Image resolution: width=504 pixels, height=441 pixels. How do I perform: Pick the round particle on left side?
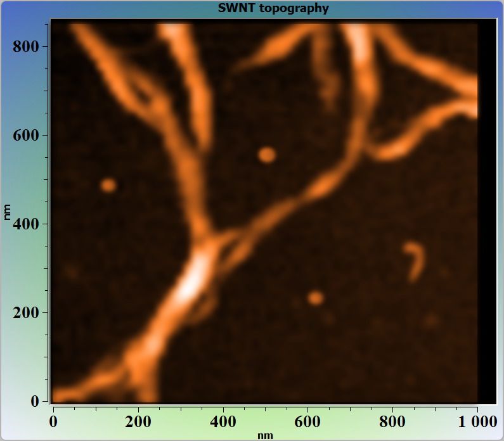[108, 185]
